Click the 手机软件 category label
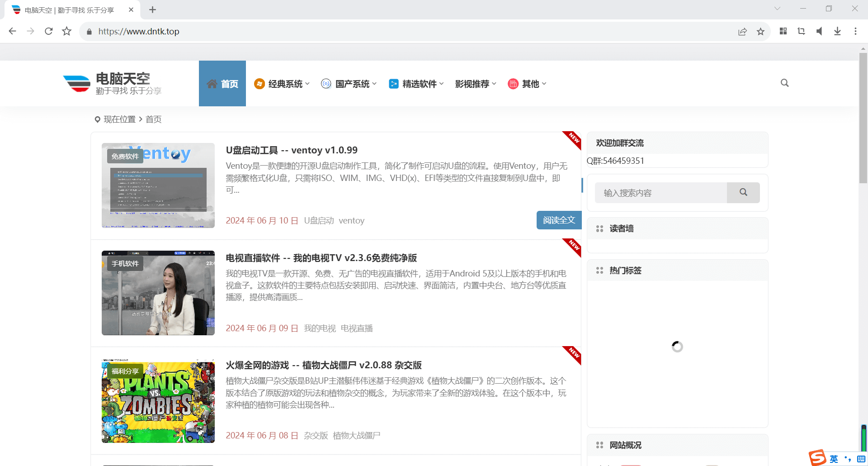The image size is (868, 466). point(125,264)
